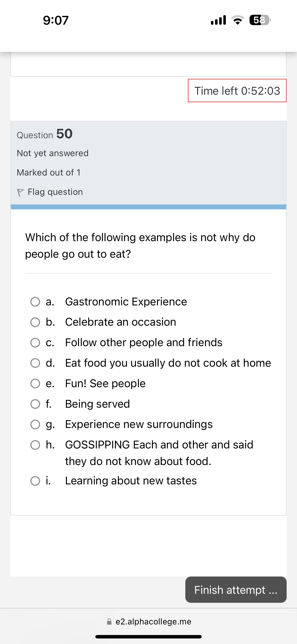Select option e. Fun! See people

[x=35, y=383]
